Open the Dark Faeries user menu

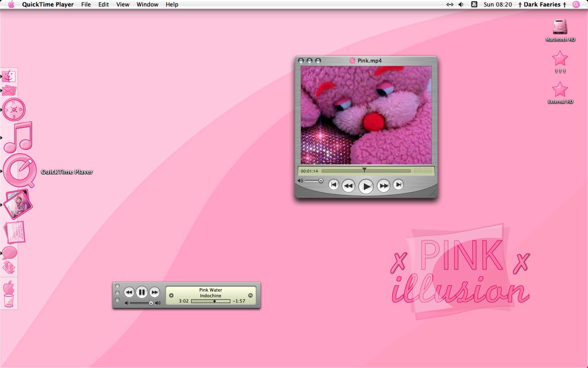(542, 4)
